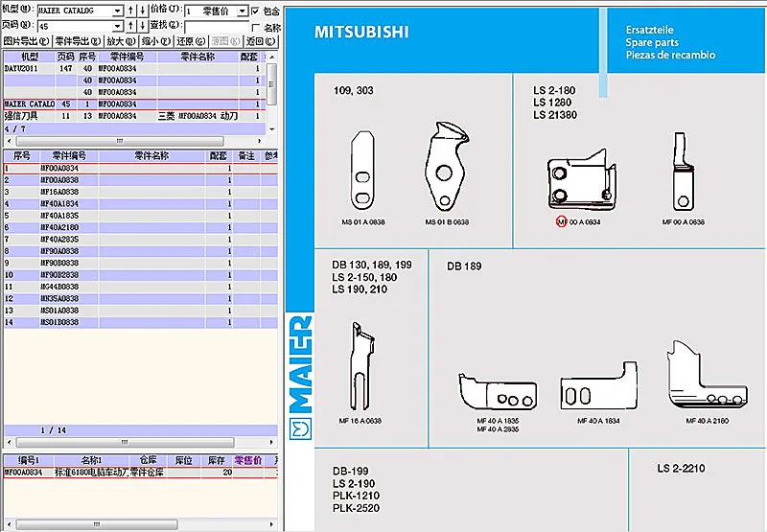Check the 名称 checkbox

(x=255, y=28)
